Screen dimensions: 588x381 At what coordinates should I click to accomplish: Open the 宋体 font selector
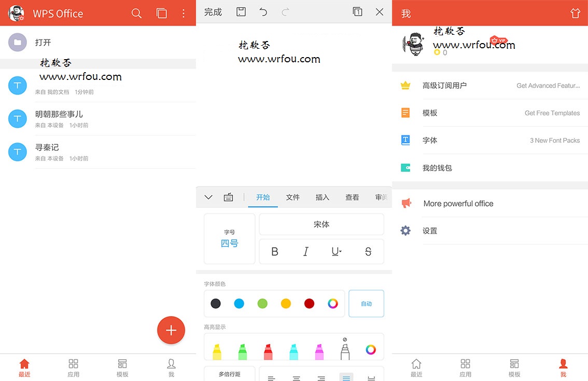[x=321, y=224]
